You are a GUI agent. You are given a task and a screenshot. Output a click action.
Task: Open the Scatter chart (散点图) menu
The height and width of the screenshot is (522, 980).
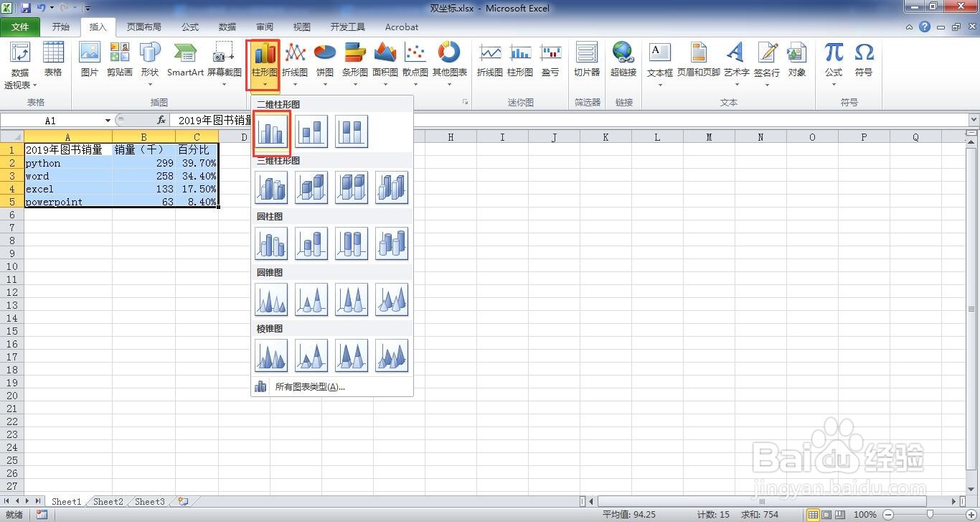pos(415,65)
